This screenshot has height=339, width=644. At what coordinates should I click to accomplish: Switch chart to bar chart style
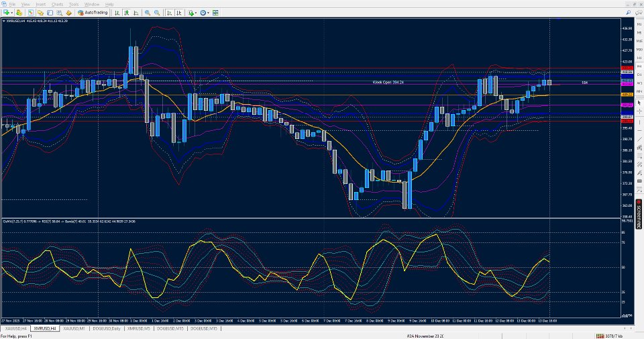pos(117,13)
